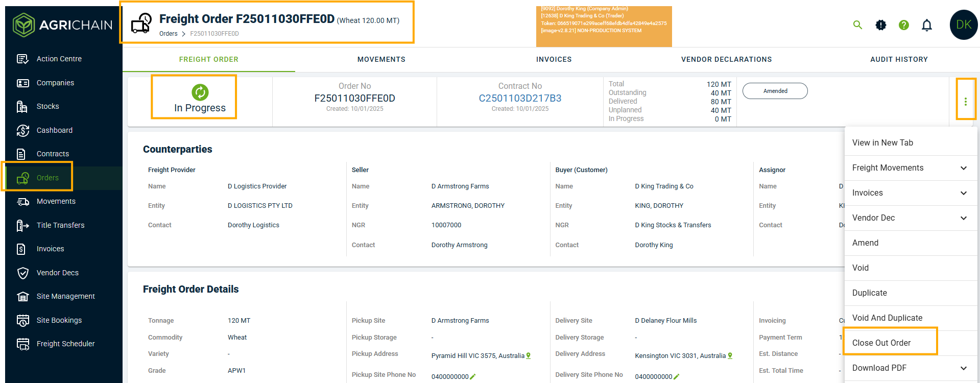Click the D Armstrong Farms seller name
The width and height of the screenshot is (980, 383).
(460, 186)
